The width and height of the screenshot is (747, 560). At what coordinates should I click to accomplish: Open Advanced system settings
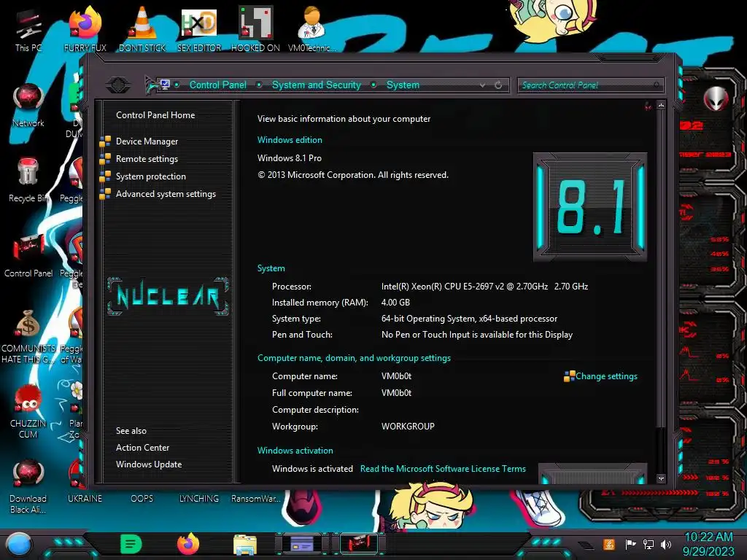click(x=166, y=194)
